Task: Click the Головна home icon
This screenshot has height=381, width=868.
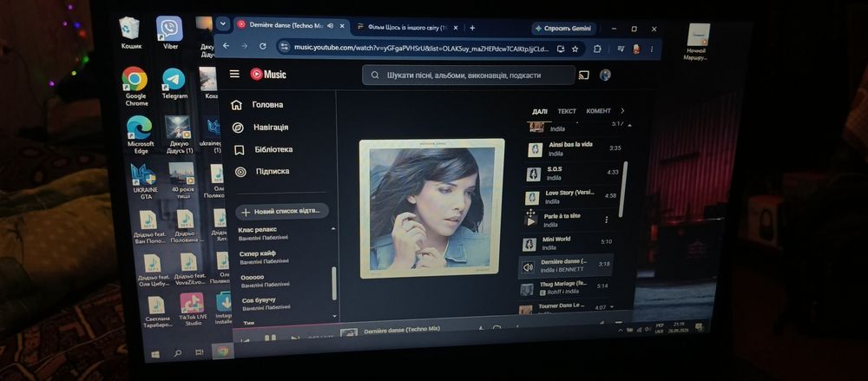Action: coord(236,105)
